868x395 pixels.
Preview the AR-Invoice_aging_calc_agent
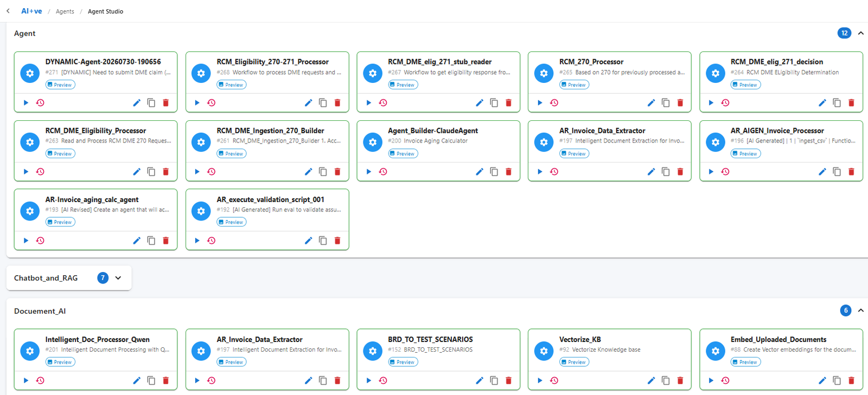click(x=60, y=222)
